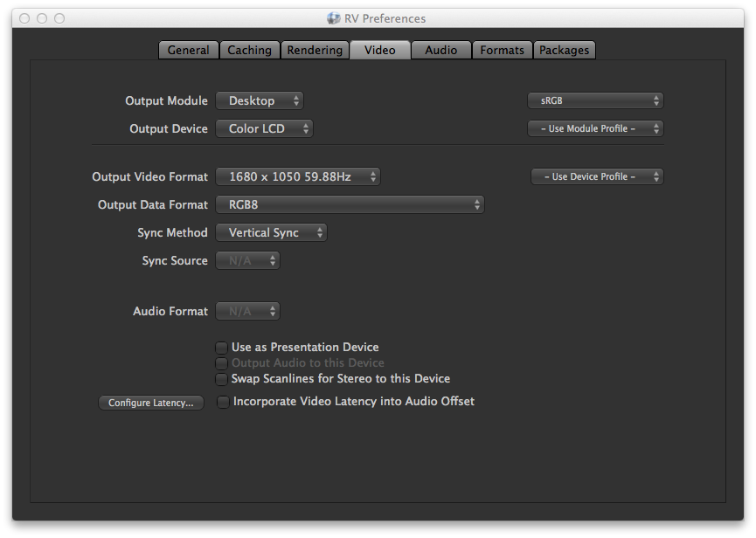
Task: Go to the Audio tab
Action: coord(440,50)
